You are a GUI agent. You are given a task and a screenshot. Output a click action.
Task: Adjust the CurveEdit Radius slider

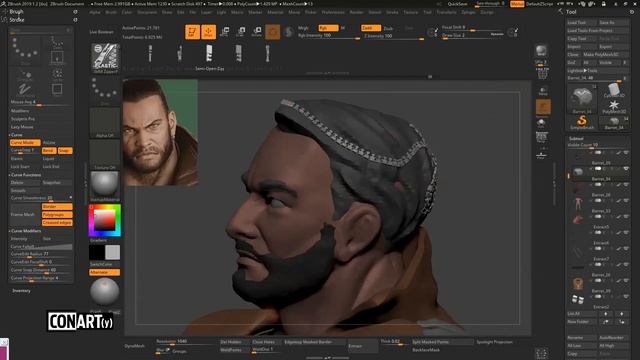(x=41, y=254)
